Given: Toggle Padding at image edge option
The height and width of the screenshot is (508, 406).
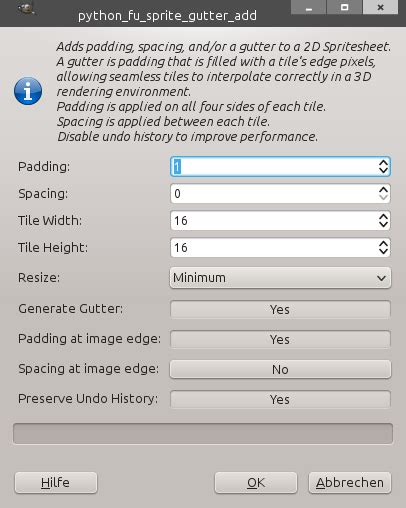Looking at the screenshot, I should tap(280, 339).
